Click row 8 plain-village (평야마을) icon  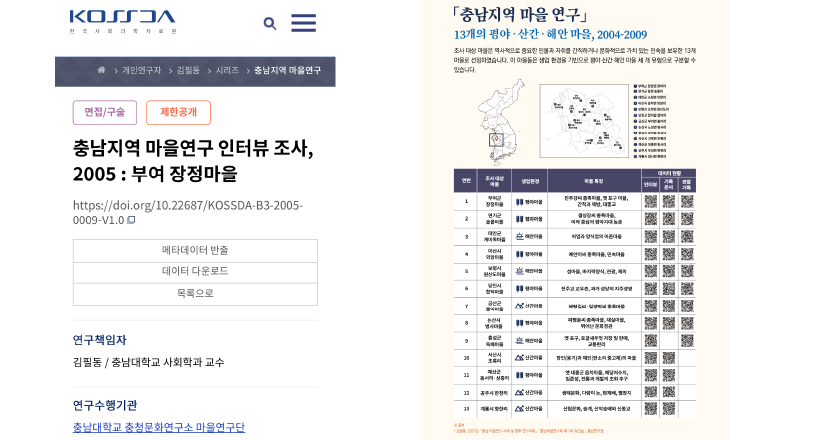coord(519,323)
